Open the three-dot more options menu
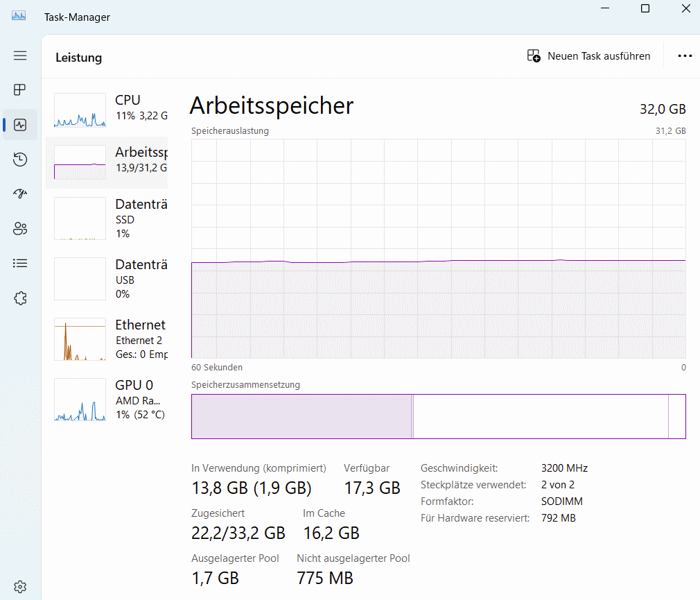This screenshot has width=700, height=600. click(685, 56)
